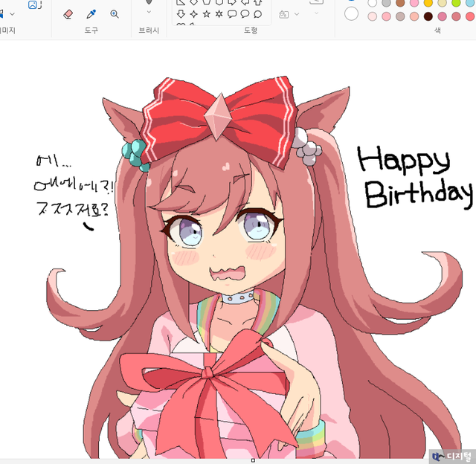Pick the coral red color swatch
476x464 pixels.
[x=470, y=16]
